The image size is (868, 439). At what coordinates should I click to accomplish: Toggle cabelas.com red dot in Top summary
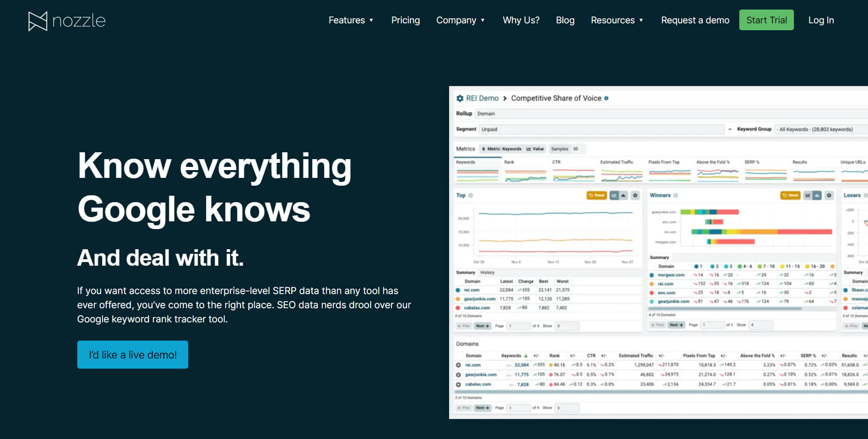tap(458, 308)
